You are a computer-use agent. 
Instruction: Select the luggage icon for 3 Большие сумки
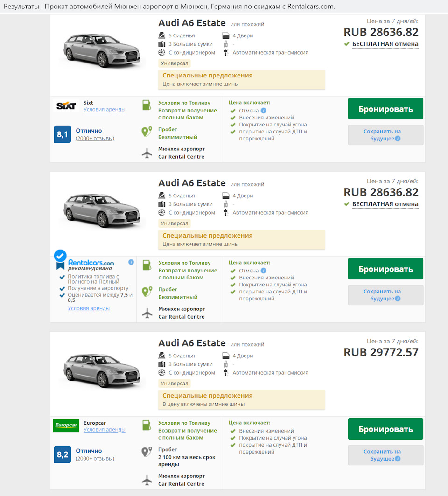tap(161, 44)
